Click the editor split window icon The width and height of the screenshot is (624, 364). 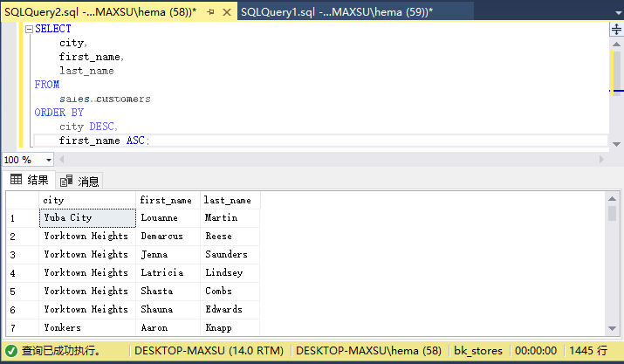click(x=616, y=29)
